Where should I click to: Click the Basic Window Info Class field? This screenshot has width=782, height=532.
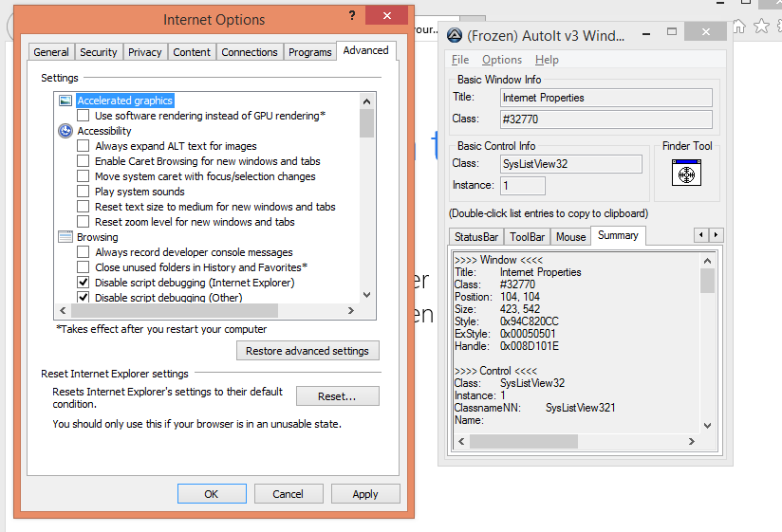click(x=605, y=119)
